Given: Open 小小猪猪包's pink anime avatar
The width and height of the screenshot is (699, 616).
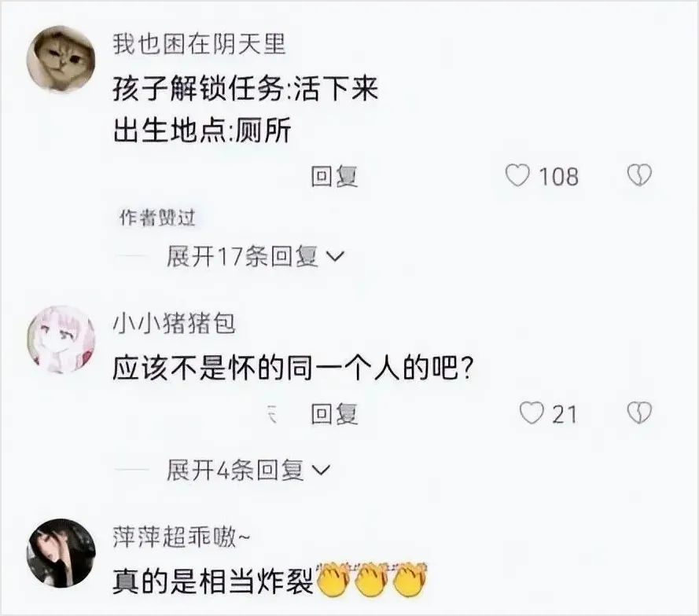Looking at the screenshot, I should [61, 339].
